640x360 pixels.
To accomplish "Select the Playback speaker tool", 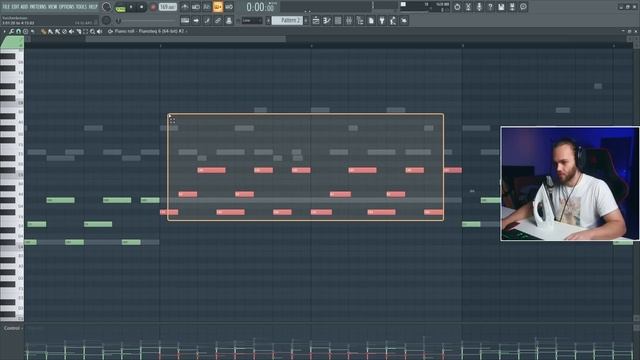I will pyautogui.click(x=100, y=31).
